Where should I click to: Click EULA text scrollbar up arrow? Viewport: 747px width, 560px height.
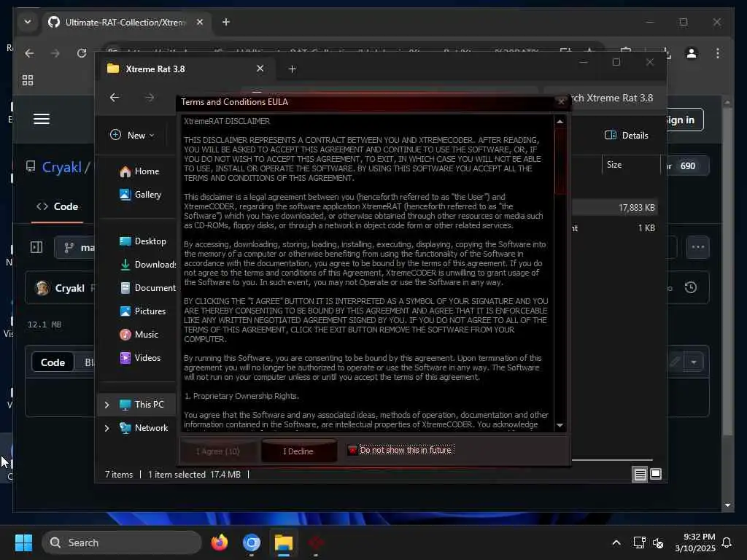coord(560,122)
